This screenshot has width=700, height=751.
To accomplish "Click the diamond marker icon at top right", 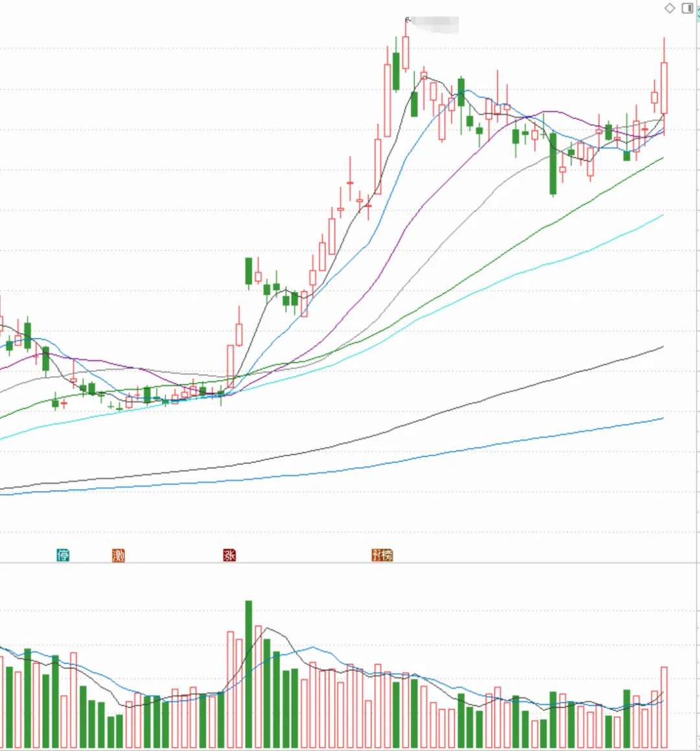I will pyautogui.click(x=670, y=8).
